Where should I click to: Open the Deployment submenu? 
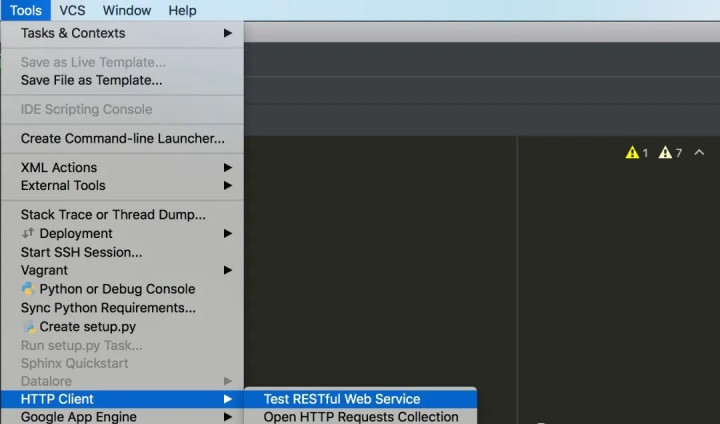pyautogui.click(x=122, y=233)
